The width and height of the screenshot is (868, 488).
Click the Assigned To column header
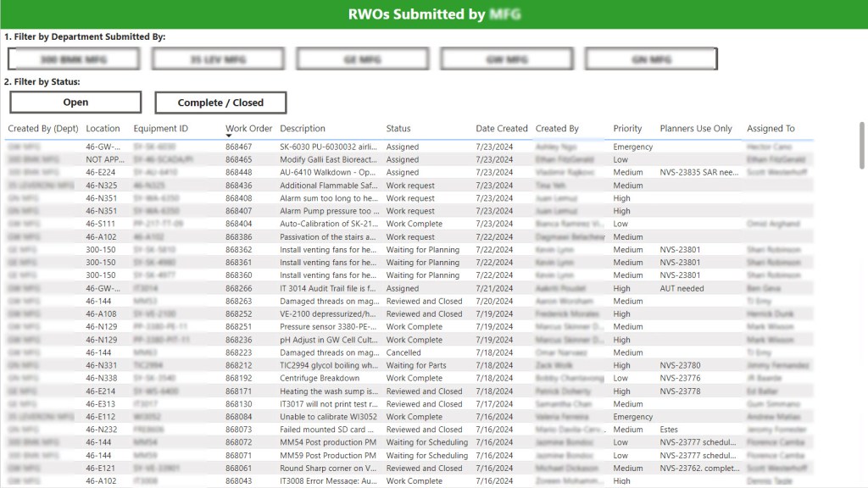771,129
